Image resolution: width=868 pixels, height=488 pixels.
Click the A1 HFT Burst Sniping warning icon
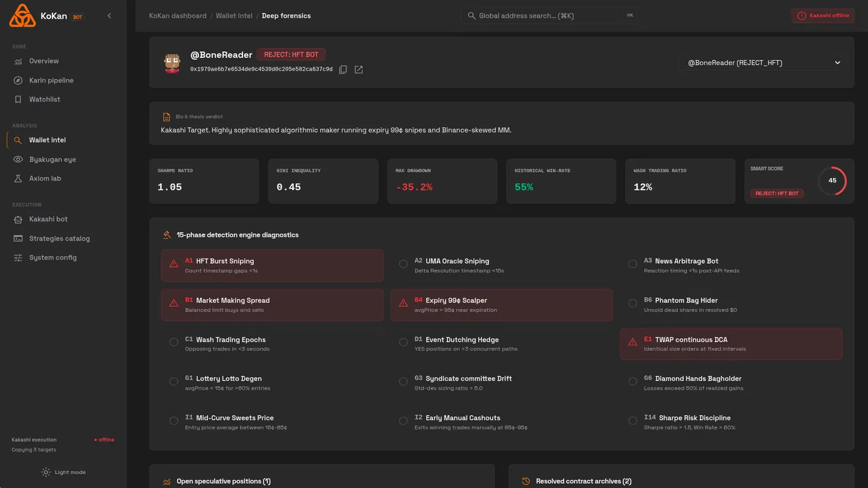[x=174, y=264]
